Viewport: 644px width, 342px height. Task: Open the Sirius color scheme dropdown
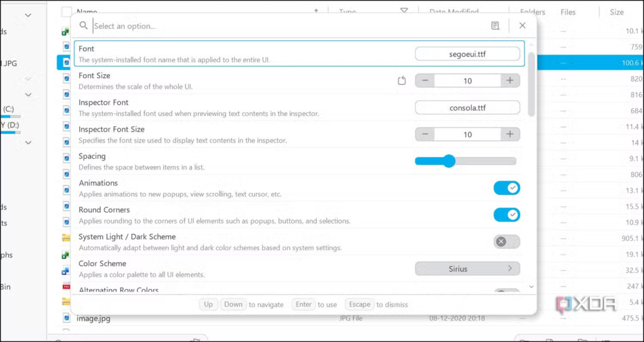(x=467, y=268)
